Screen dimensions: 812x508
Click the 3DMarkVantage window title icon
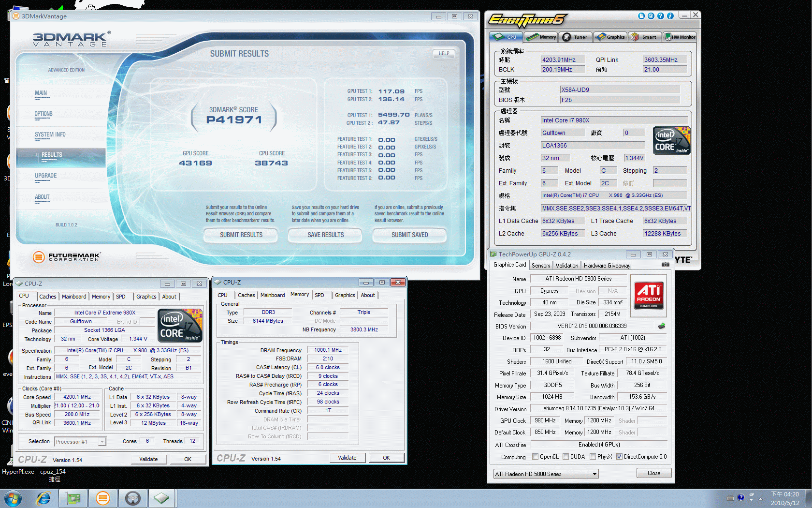pyautogui.click(x=16, y=16)
